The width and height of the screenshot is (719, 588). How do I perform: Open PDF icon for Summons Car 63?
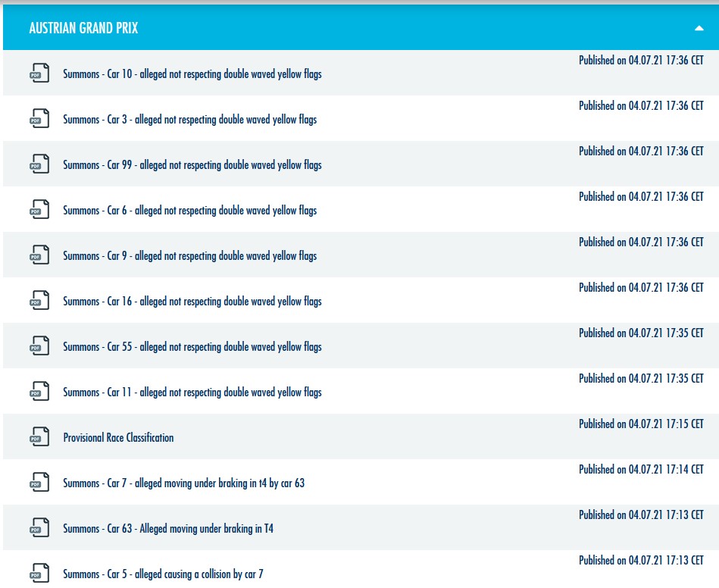39,527
